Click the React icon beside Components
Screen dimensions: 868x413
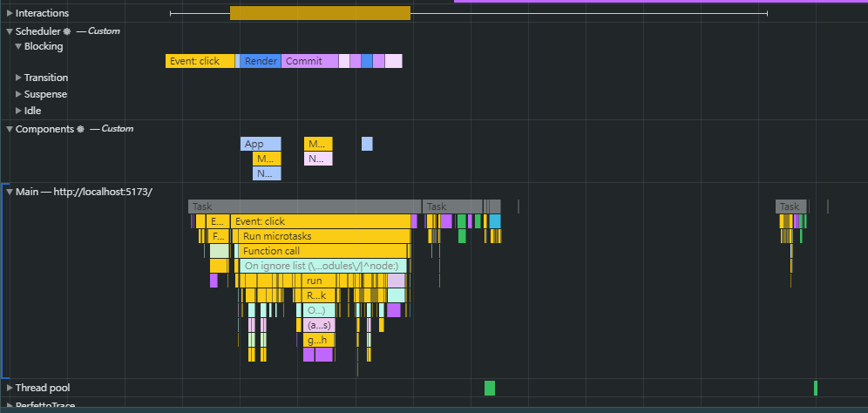point(81,129)
